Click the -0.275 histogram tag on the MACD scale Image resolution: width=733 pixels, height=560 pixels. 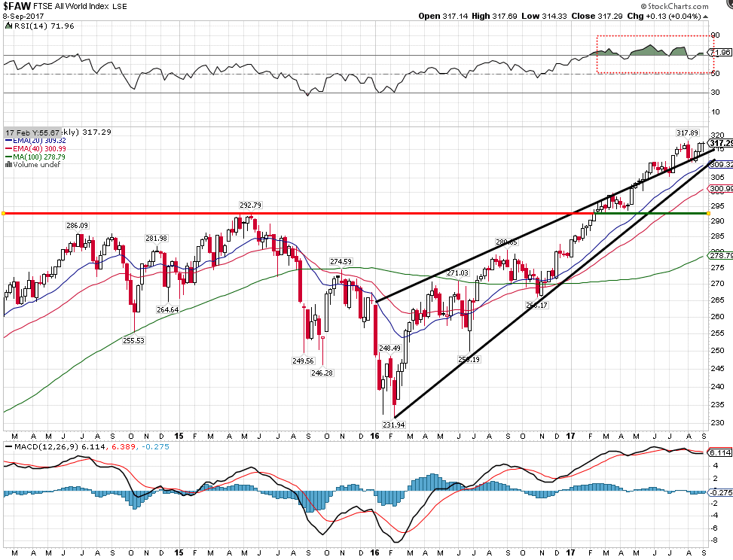click(720, 493)
